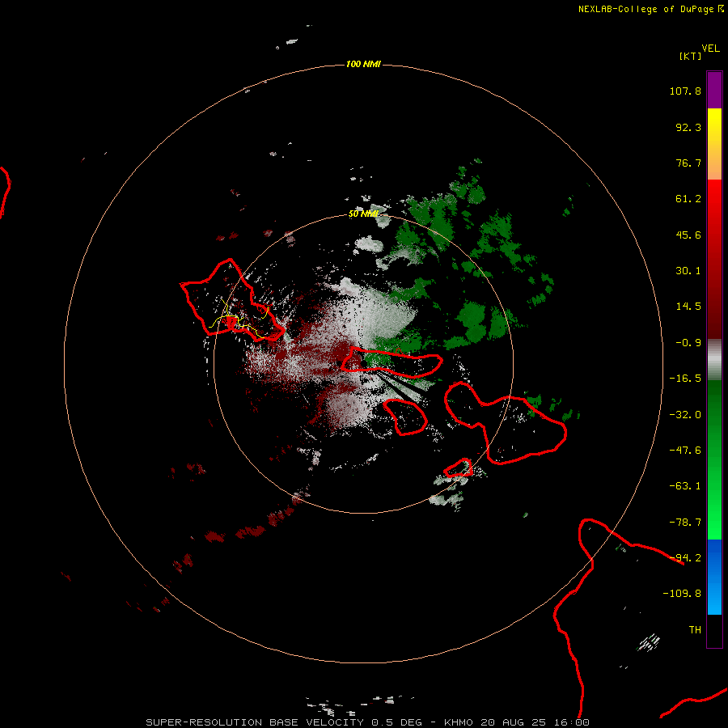Select the 14.5 legend value
The height and width of the screenshot is (728, 728).
click(x=688, y=307)
